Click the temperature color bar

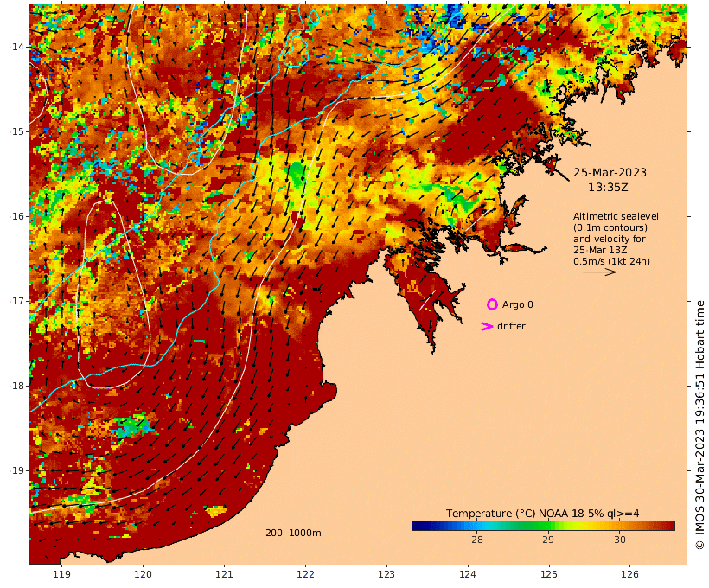point(543,526)
